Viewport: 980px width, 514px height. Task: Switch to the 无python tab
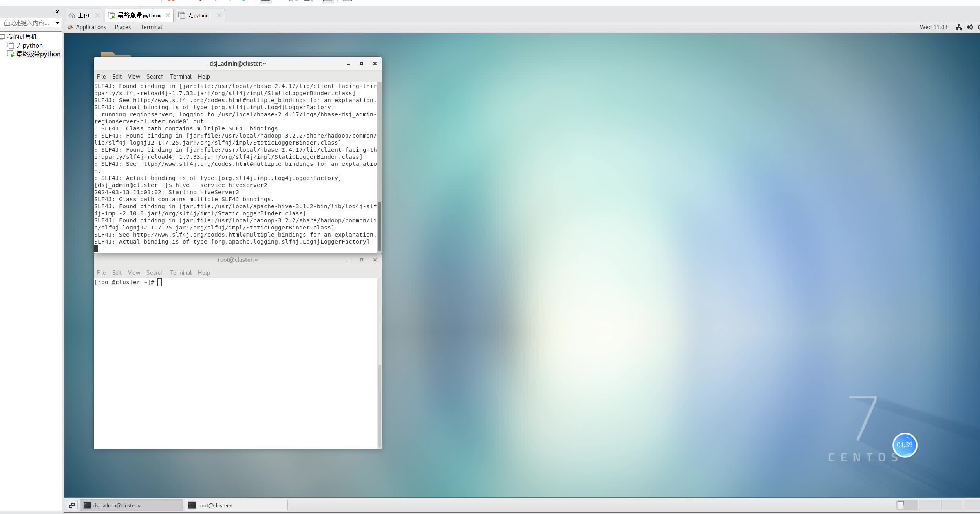point(198,15)
